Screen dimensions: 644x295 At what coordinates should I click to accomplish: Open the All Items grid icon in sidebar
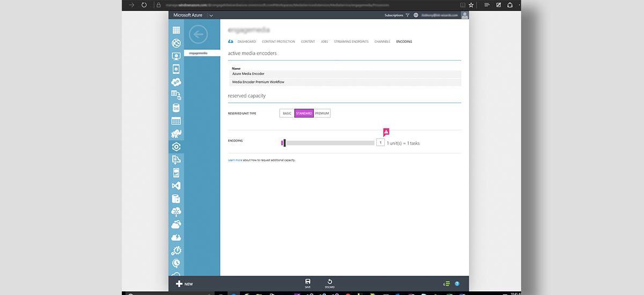click(176, 30)
